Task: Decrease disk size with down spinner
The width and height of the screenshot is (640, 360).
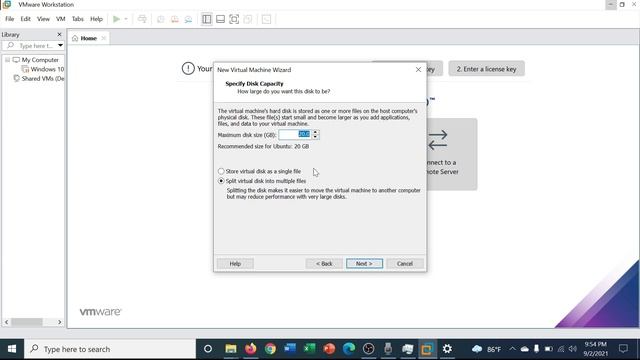Action: (x=315, y=137)
